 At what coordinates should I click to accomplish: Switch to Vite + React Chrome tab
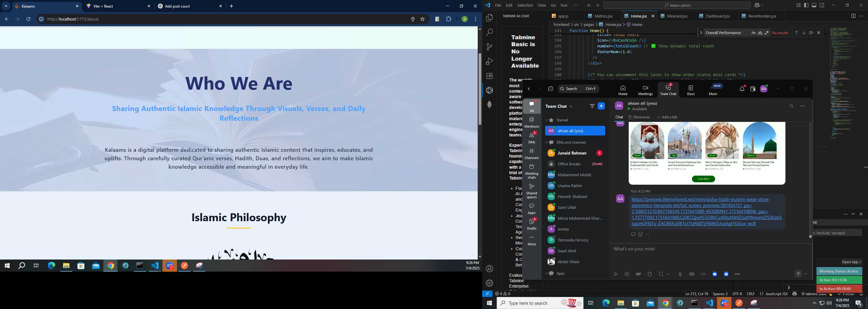(119, 6)
